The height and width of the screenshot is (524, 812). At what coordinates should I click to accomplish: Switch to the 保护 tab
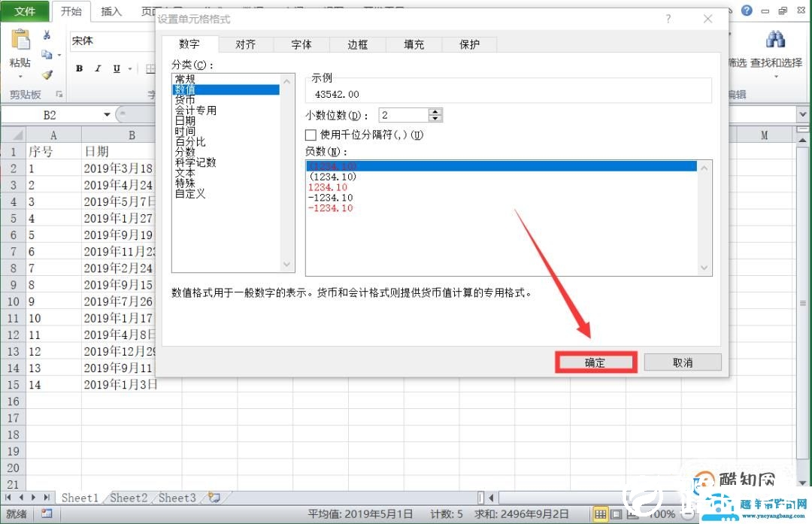pos(470,44)
